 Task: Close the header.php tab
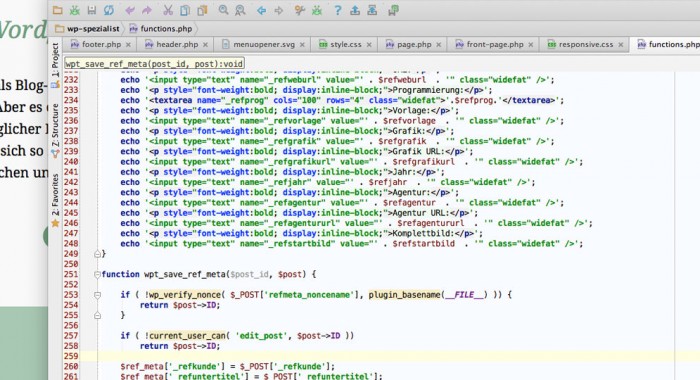pos(205,45)
